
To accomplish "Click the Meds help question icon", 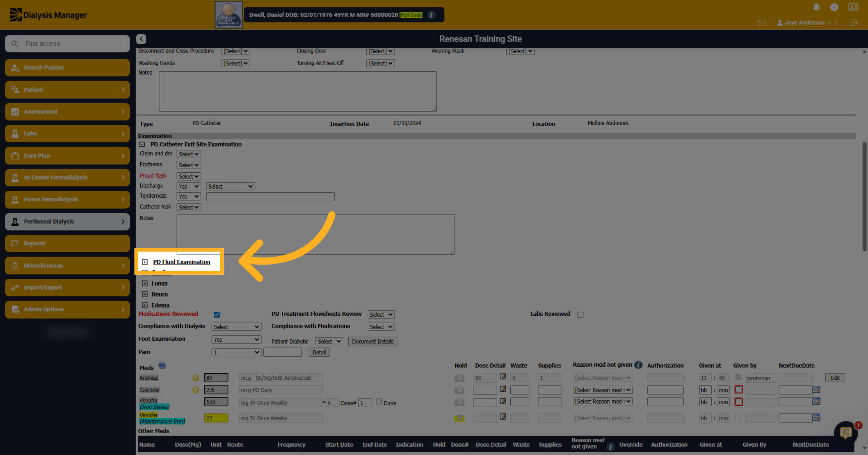I will point(162,365).
